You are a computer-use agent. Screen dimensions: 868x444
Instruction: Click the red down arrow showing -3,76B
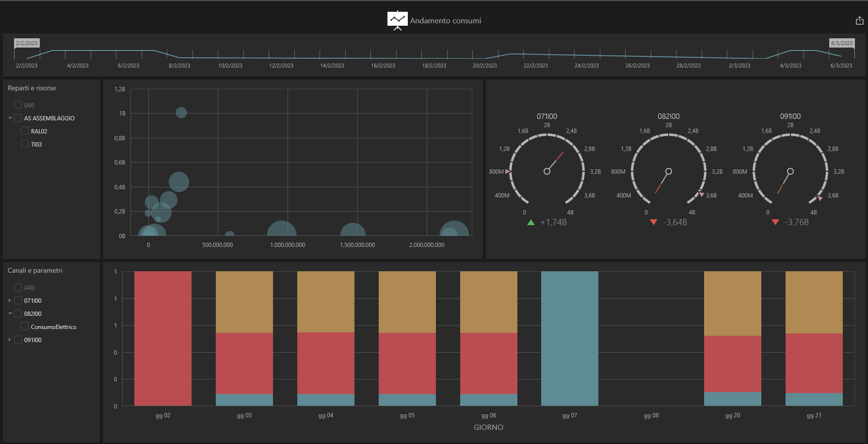pos(774,222)
